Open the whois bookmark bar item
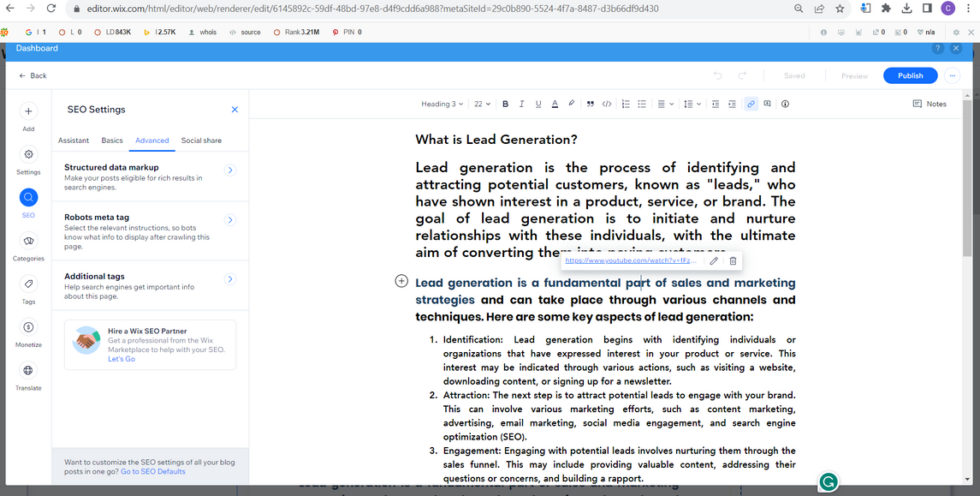The image size is (980, 496). (x=203, y=32)
